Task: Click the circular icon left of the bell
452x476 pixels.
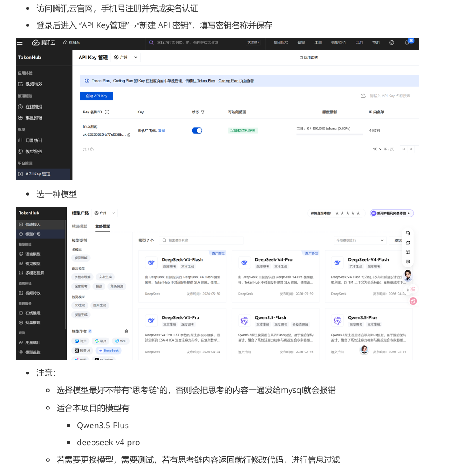Action: [x=392, y=42]
